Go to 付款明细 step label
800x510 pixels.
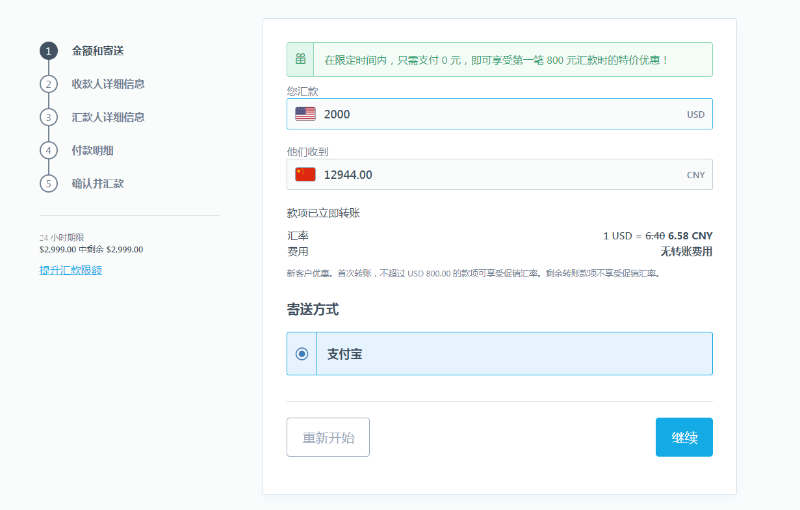point(92,150)
